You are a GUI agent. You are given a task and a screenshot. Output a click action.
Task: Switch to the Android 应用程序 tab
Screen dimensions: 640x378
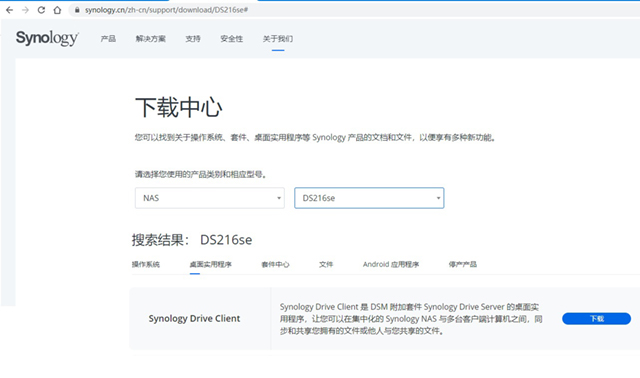(391, 265)
